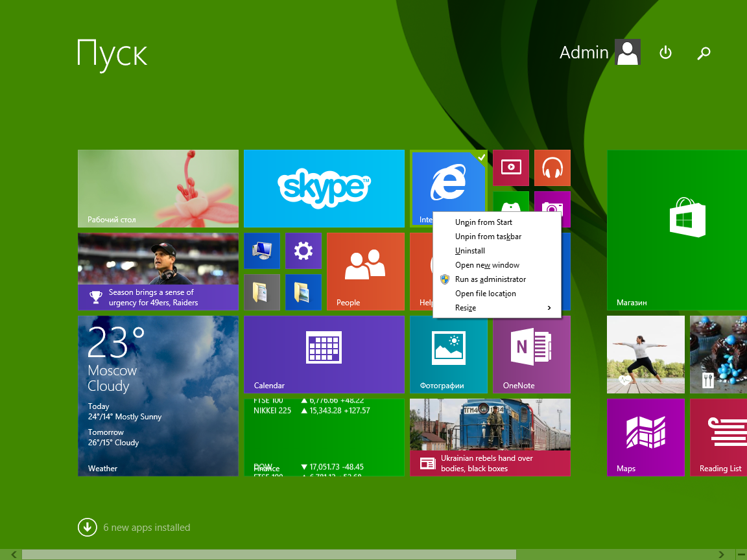Screen dimensions: 747x560
Task: Select Open new window
Action: [x=497, y=264]
